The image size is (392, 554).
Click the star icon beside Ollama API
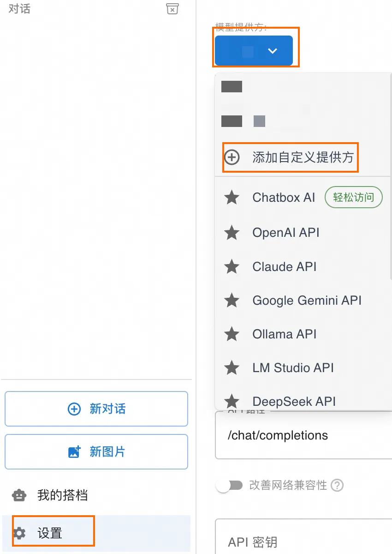click(232, 334)
